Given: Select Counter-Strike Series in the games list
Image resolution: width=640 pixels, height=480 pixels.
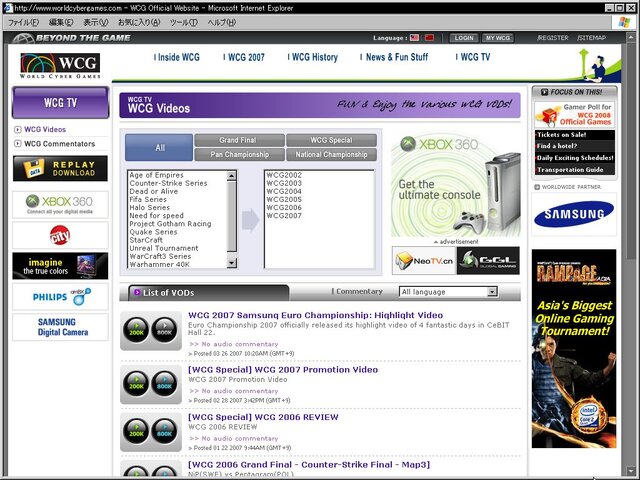Looking at the screenshot, I should click(168, 183).
